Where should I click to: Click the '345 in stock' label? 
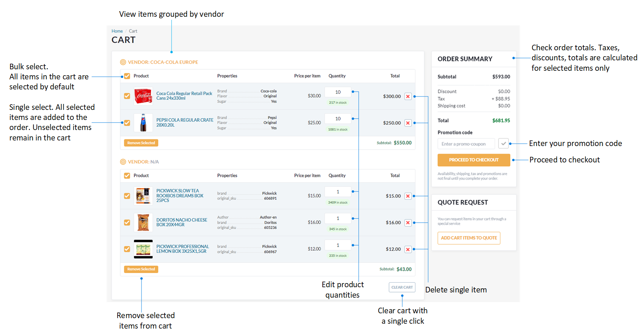(x=338, y=229)
